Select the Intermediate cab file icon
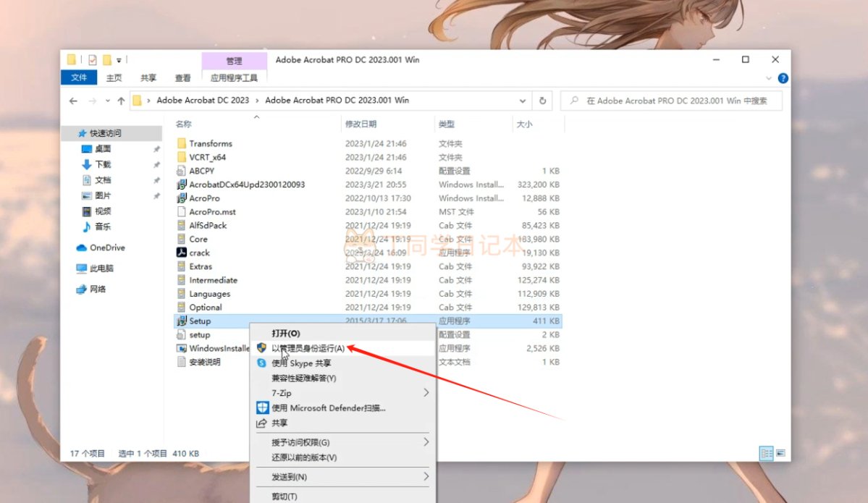Image resolution: width=868 pixels, height=503 pixels. click(182, 280)
